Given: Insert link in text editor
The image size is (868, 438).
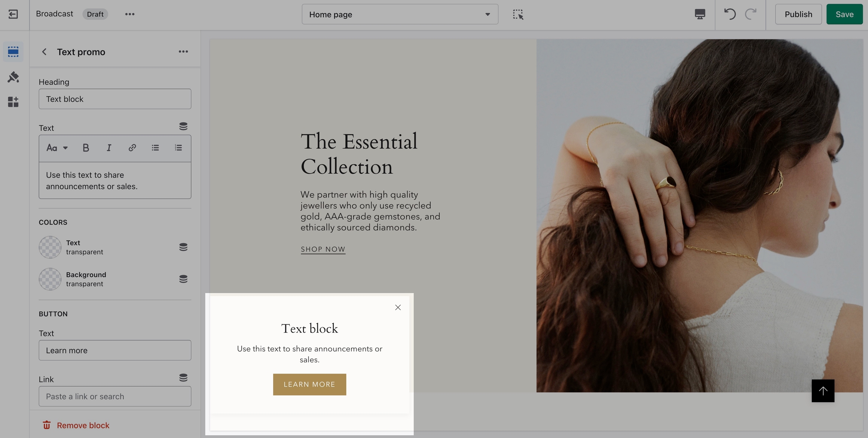Looking at the screenshot, I should coord(132,148).
